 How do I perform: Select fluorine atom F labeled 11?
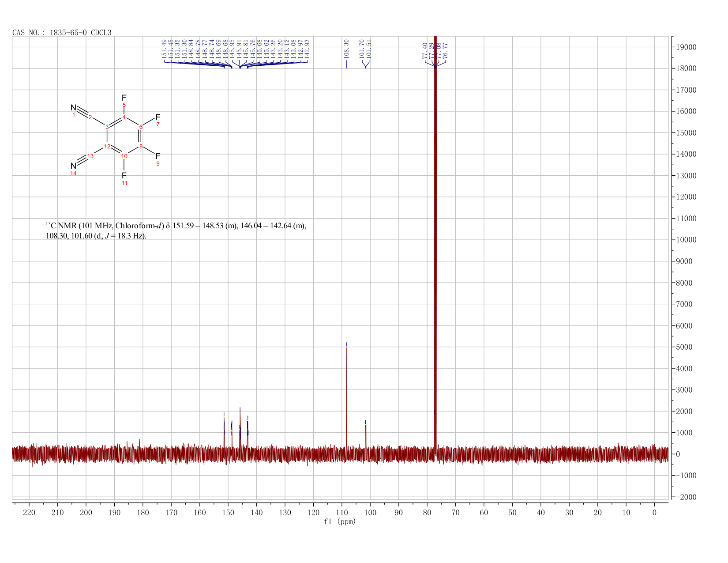tap(124, 176)
